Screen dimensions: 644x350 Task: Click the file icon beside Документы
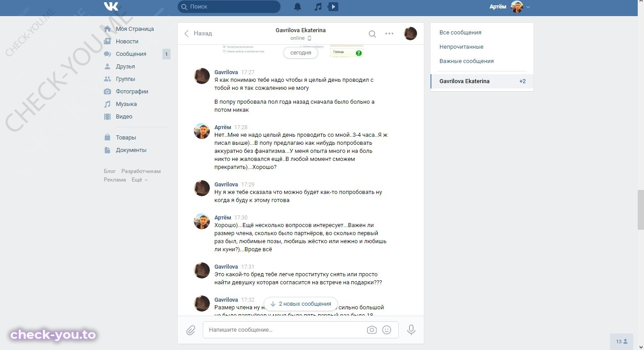click(107, 150)
